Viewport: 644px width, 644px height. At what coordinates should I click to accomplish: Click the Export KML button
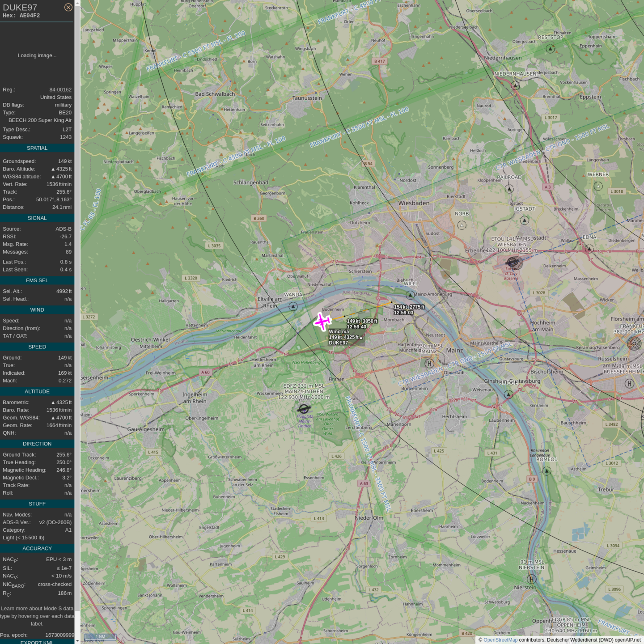(37, 642)
